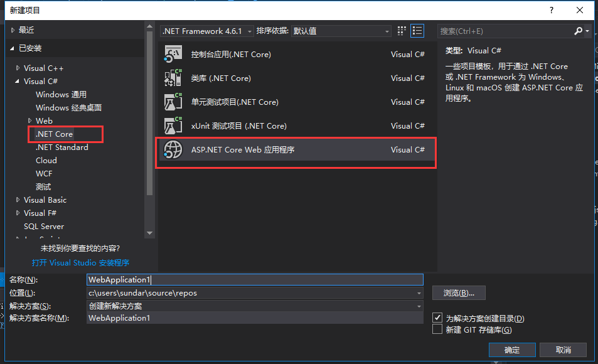
Task: Collapse the 已安装 section
Action: pos(12,48)
